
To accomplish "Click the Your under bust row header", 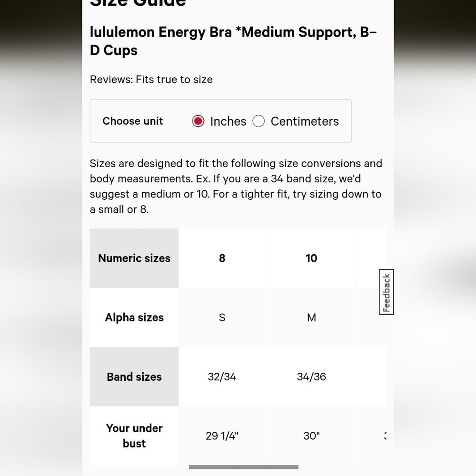I will (134, 436).
